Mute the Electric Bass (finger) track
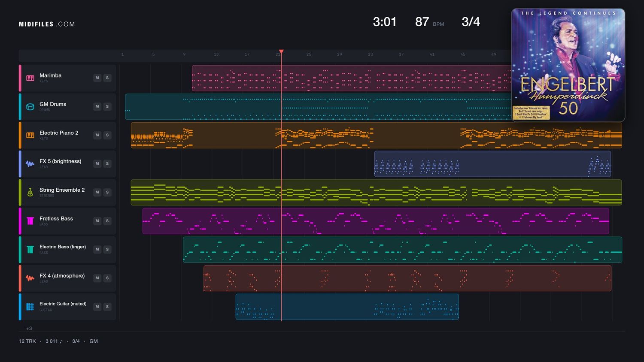The height and width of the screenshot is (362, 644). tap(97, 249)
